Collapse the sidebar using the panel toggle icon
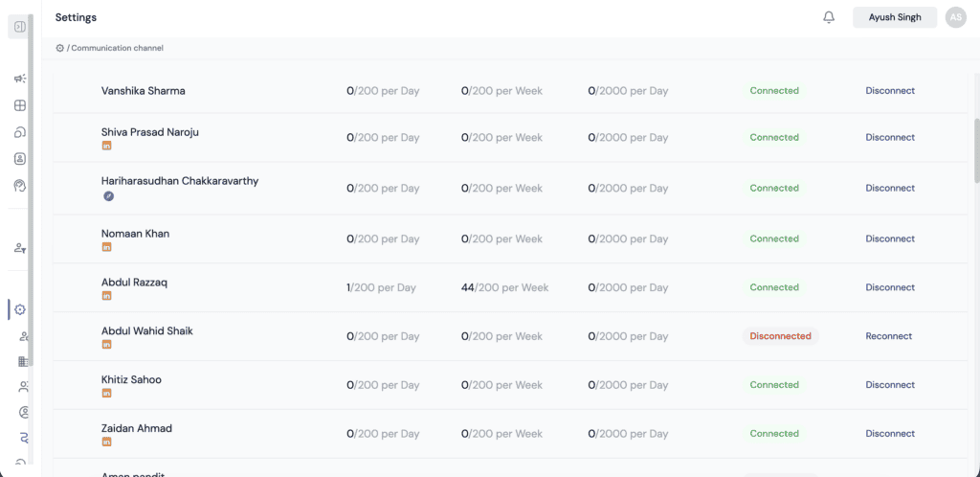The width and height of the screenshot is (980, 477). coord(19,27)
